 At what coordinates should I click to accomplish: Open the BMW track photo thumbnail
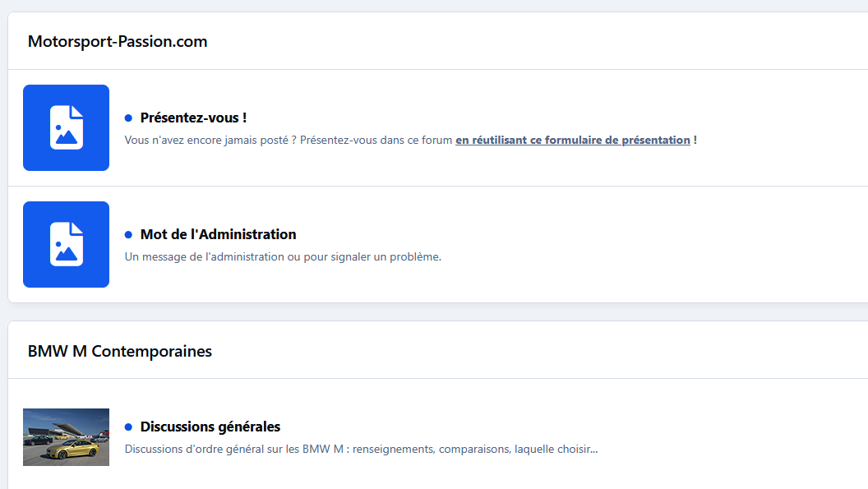(66, 437)
